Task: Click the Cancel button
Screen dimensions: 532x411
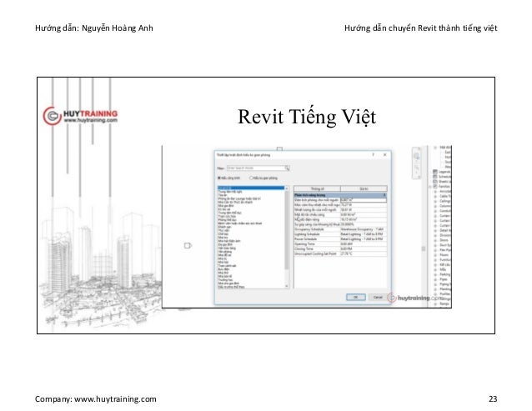Action: [378, 297]
